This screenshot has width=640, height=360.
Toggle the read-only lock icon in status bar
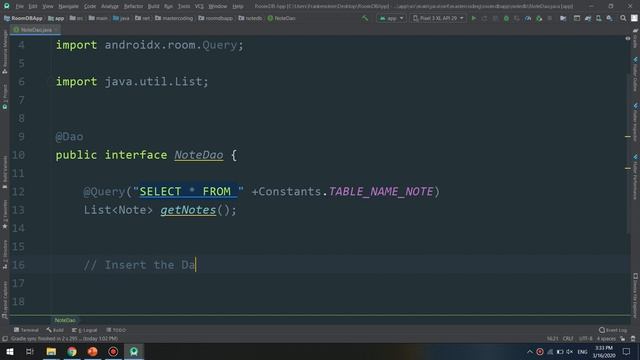(x=622, y=338)
